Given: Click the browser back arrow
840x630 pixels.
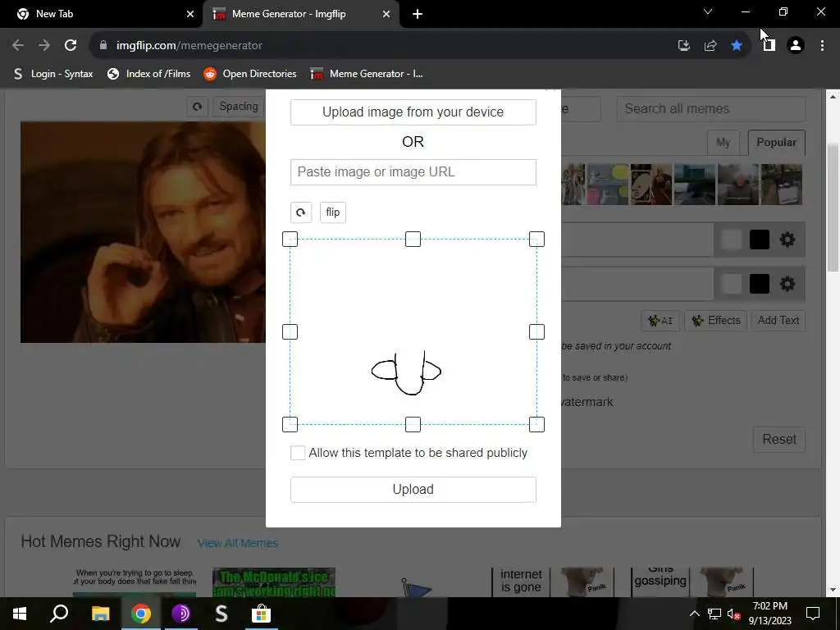Looking at the screenshot, I should (x=18, y=46).
